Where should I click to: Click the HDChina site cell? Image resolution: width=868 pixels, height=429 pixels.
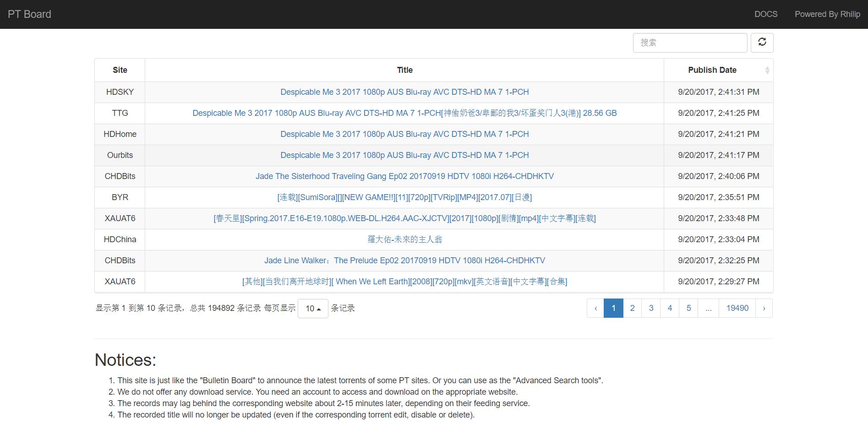click(x=120, y=239)
